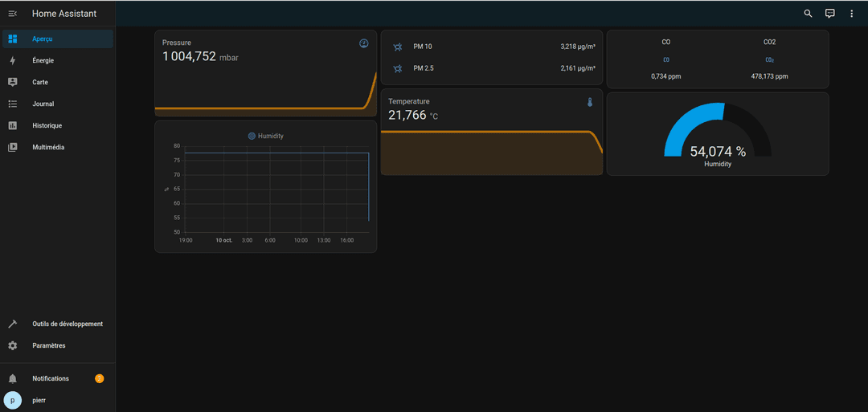
Task: Go to Carte in sidebar
Action: [x=40, y=82]
